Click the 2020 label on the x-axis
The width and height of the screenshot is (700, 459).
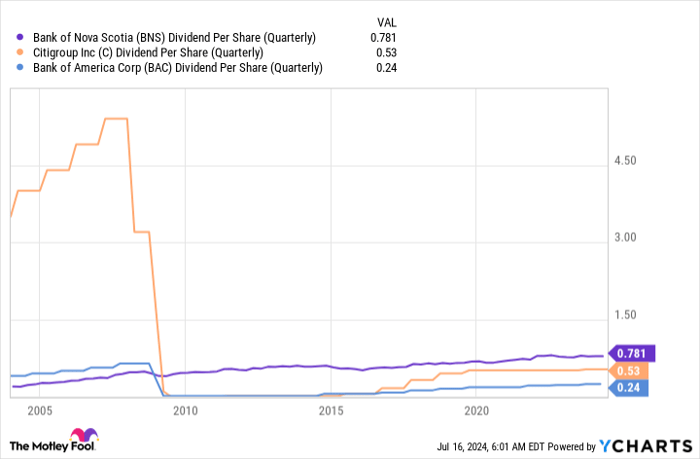coord(476,411)
